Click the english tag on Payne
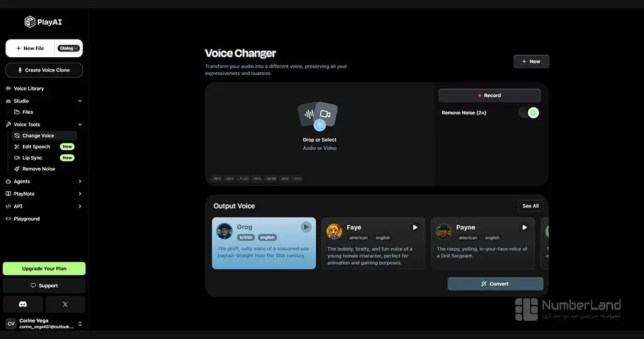Viewport: 644px width, 339px height. pyautogui.click(x=492, y=238)
